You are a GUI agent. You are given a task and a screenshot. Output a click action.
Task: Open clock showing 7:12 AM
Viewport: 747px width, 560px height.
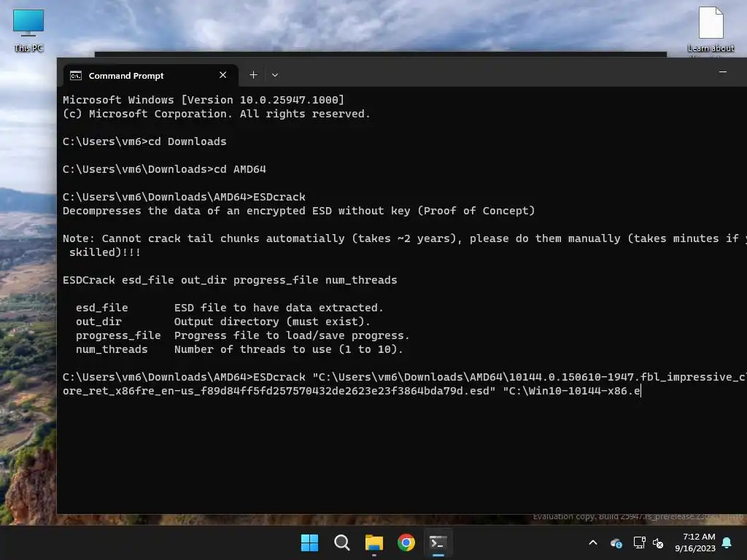point(695,542)
